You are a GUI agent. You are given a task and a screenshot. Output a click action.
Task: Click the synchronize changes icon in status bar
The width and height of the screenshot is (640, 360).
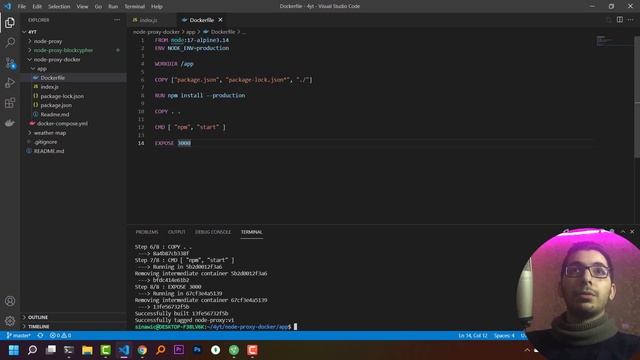coord(40,336)
